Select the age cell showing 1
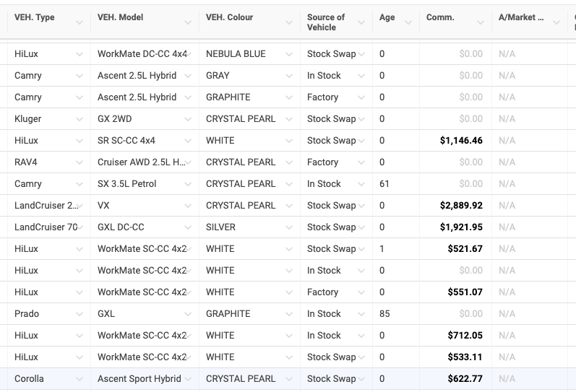This screenshot has height=392, width=576. [x=396, y=249]
